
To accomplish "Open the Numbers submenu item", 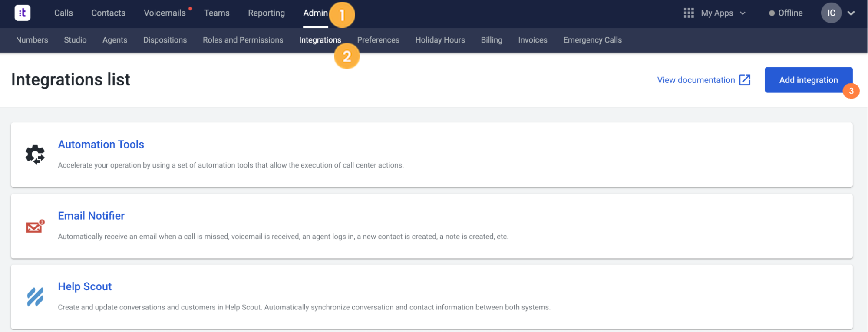I will click(x=32, y=40).
